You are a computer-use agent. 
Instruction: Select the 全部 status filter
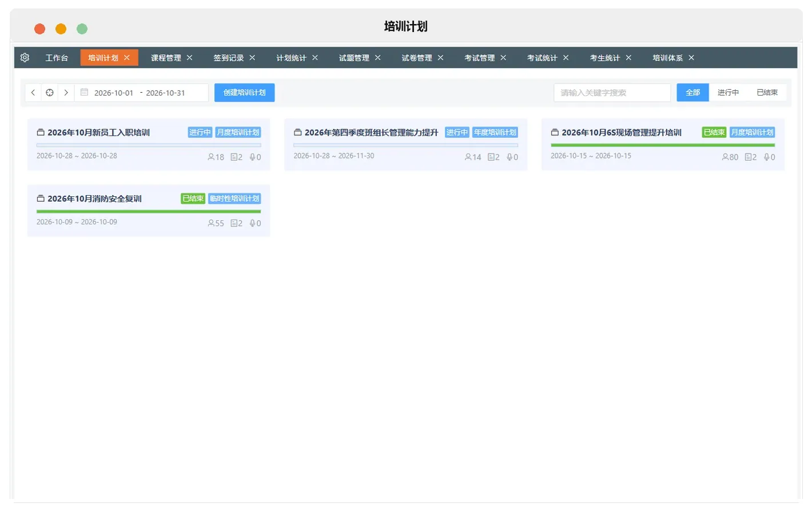point(693,93)
